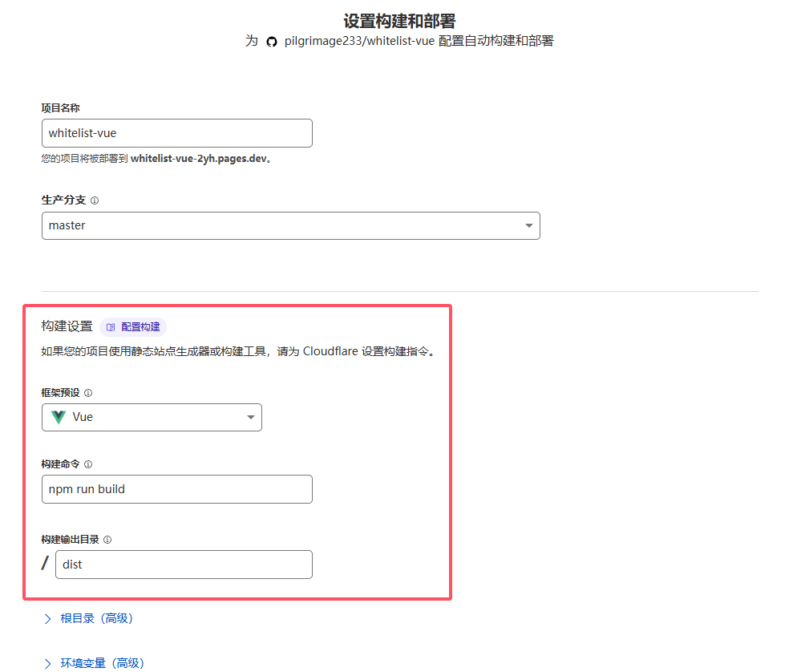Viewport: 801px width, 672px height.
Task: Open the 生产分支 master dropdown
Action: coord(291,226)
